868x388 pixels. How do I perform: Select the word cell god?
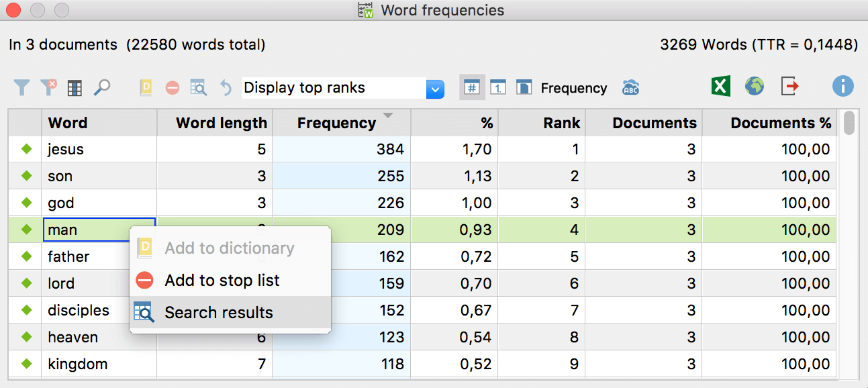[99, 203]
